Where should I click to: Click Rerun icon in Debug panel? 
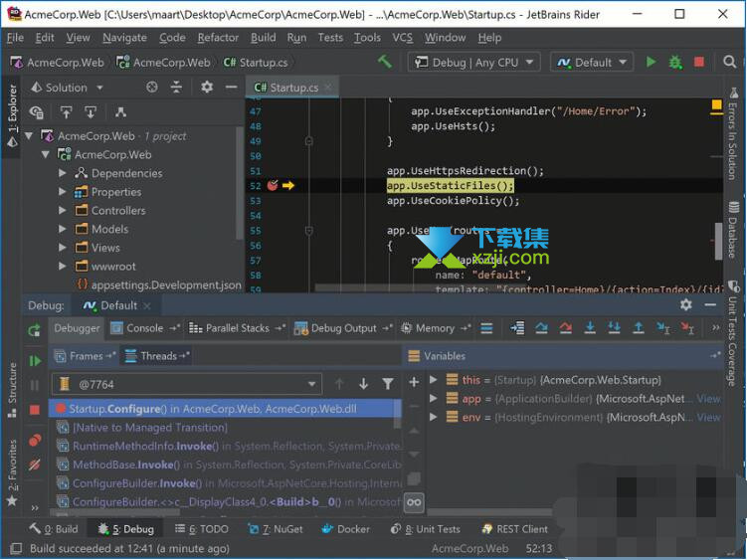pyautogui.click(x=34, y=330)
